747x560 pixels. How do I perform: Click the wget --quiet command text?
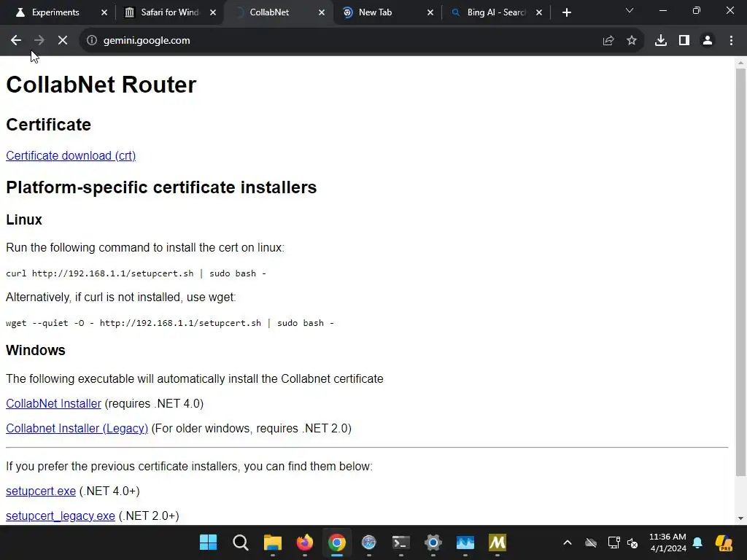point(169,323)
